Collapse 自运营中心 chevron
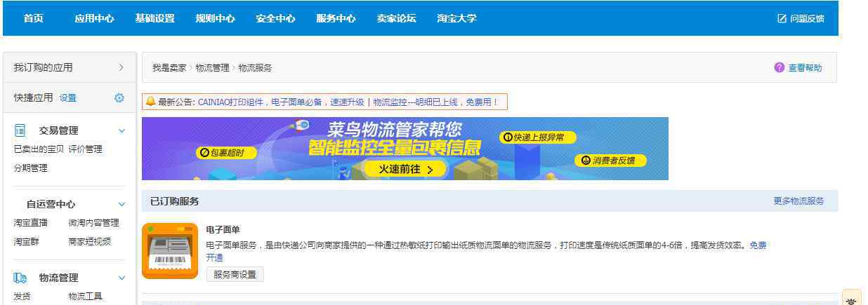The width and height of the screenshot is (868, 305). tap(121, 204)
